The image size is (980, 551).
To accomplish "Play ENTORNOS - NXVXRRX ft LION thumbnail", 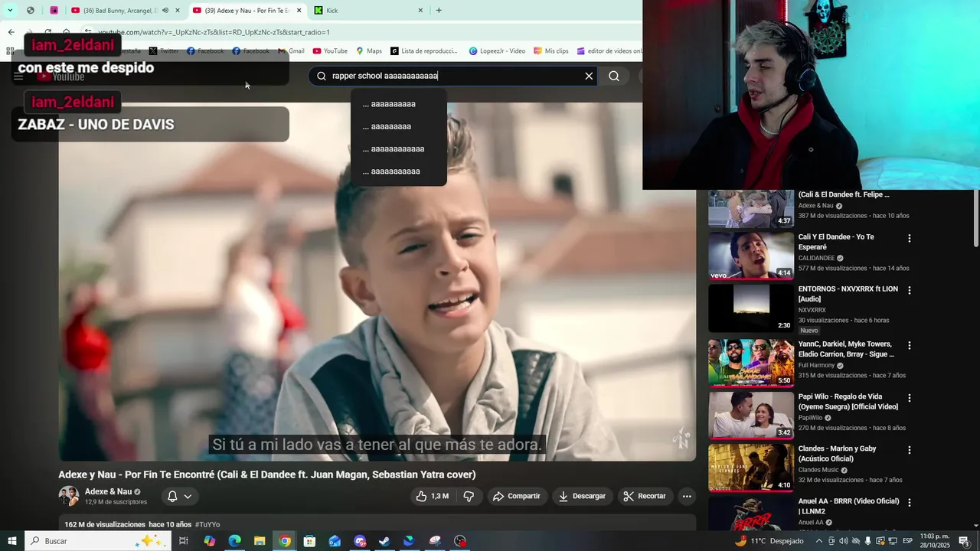I will click(751, 308).
